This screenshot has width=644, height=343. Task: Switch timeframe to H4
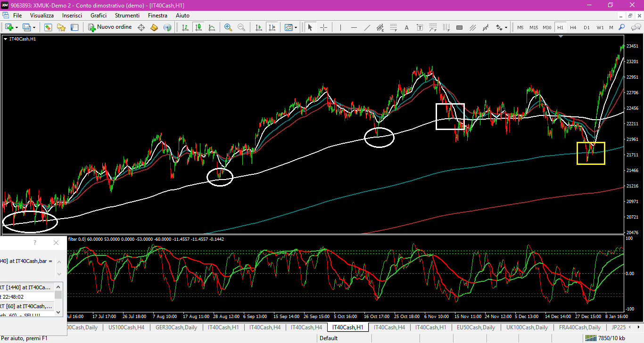(x=573, y=27)
